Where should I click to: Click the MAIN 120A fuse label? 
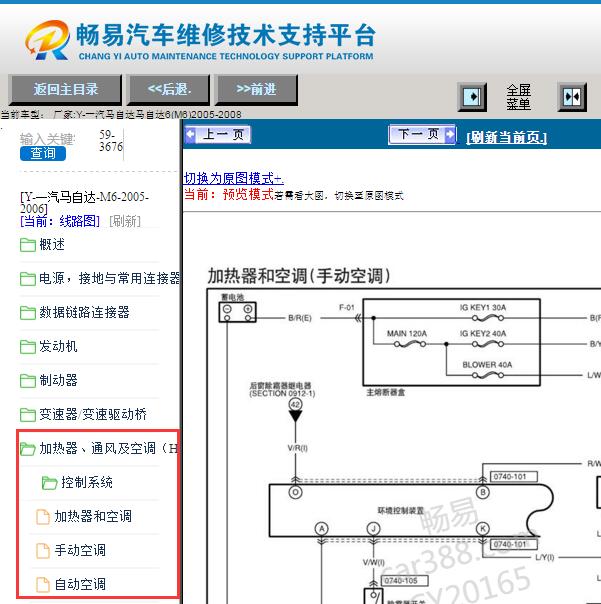tap(407, 334)
